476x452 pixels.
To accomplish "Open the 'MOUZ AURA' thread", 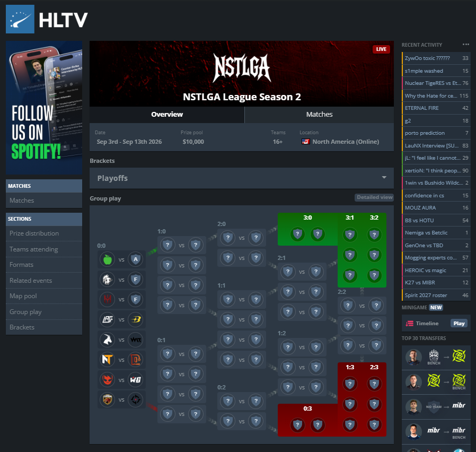I will click(x=436, y=208).
